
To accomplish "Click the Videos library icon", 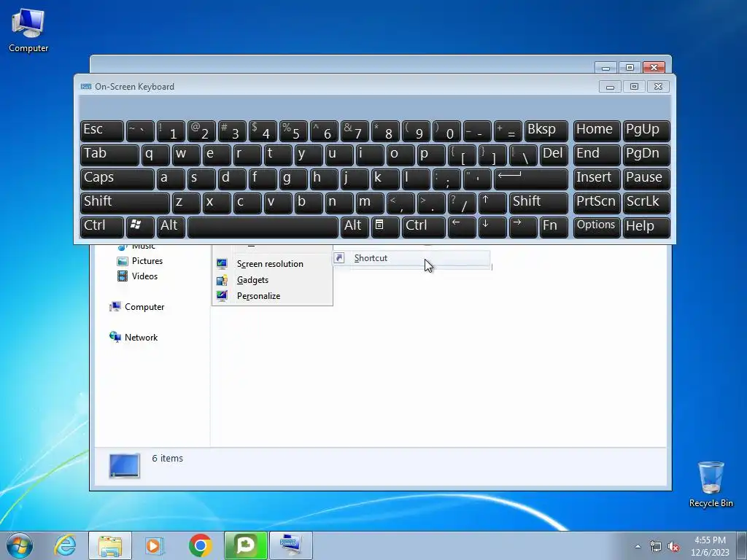I will (123, 276).
